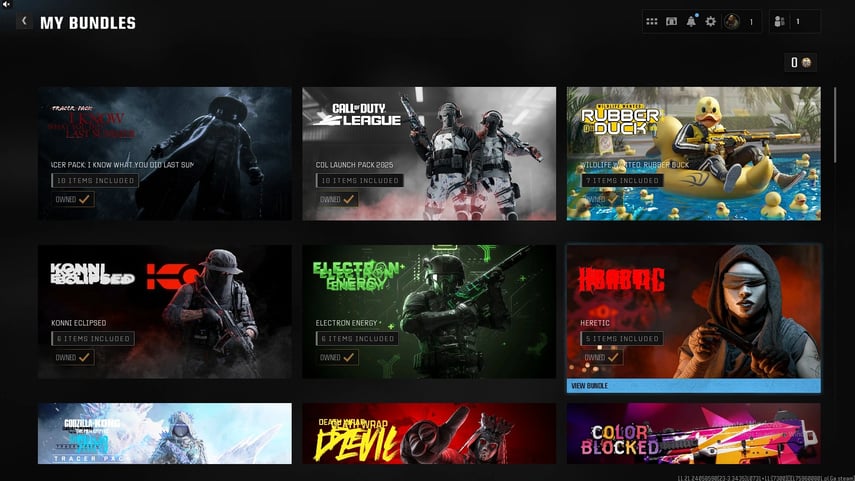Select the Death Wrap Devil bundle

tap(429, 433)
